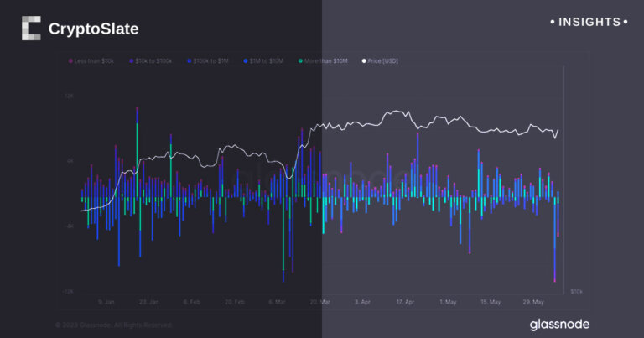Click the '20. Mar' x-axis date label
Viewport: 644px width, 338px height.
[320, 302]
